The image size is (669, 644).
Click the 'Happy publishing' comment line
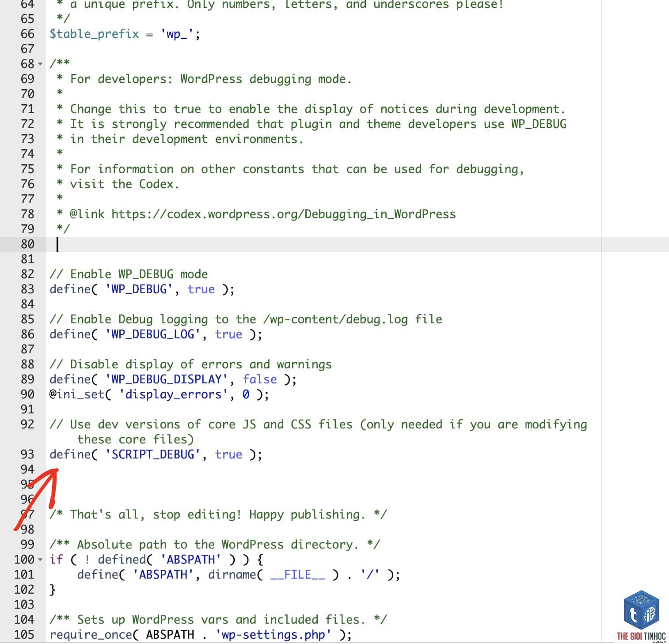click(x=218, y=515)
